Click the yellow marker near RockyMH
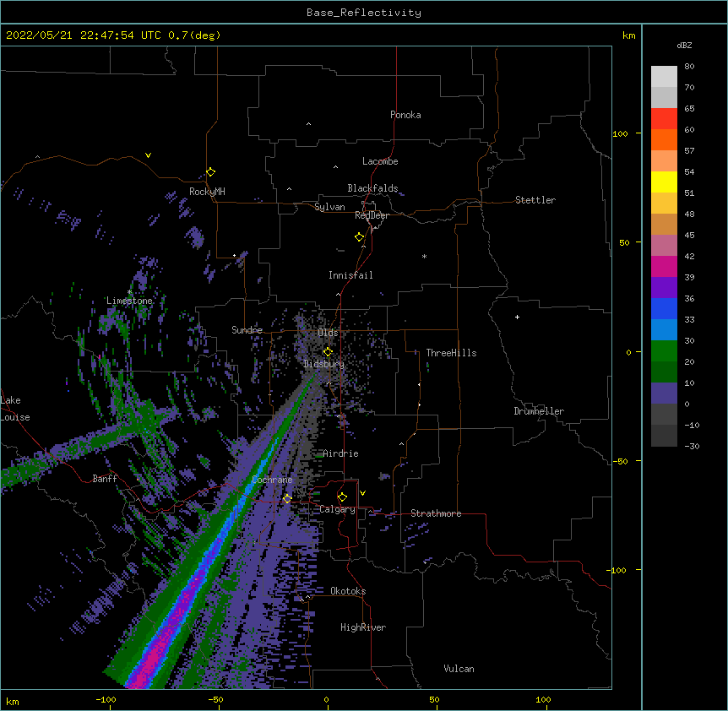This screenshot has height=711, width=728. [210, 172]
